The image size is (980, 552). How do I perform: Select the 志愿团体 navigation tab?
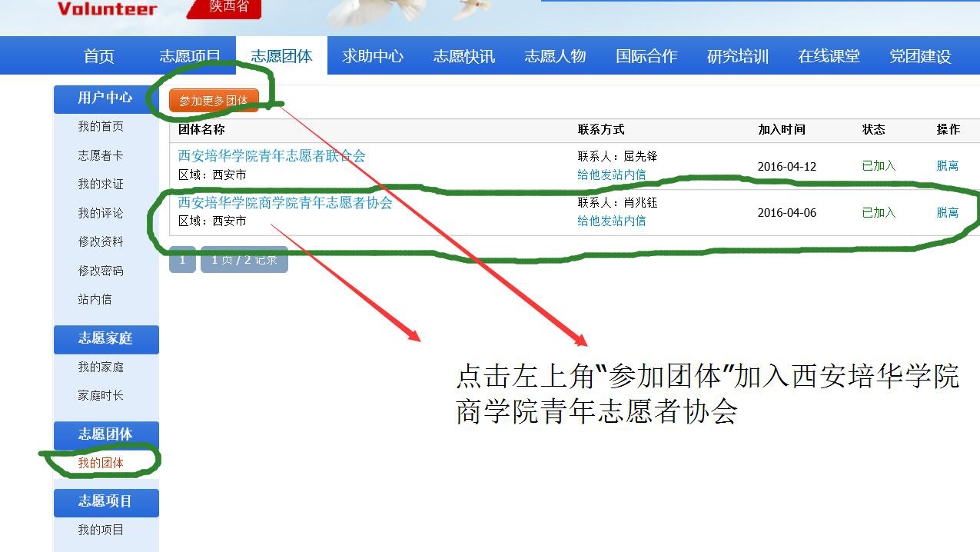281,56
